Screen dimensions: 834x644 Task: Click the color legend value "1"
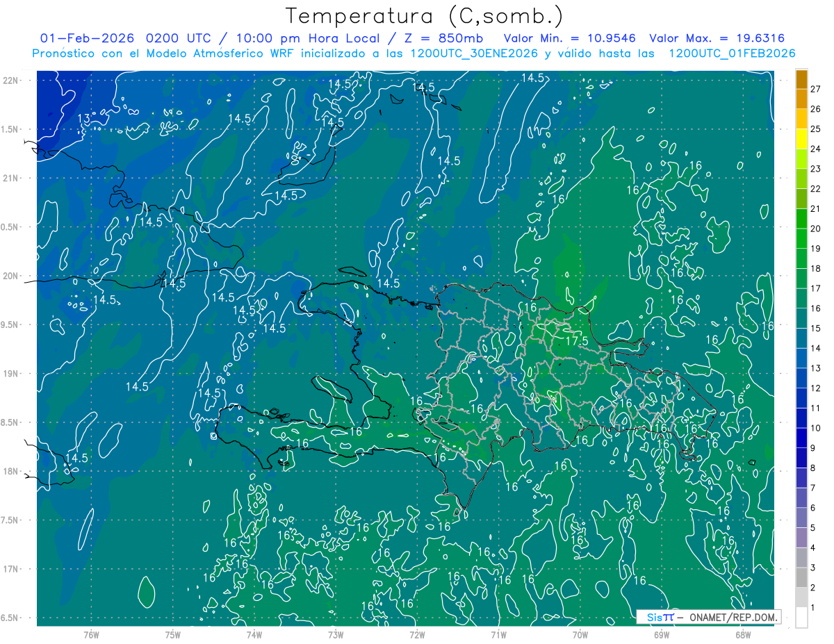[813, 608]
